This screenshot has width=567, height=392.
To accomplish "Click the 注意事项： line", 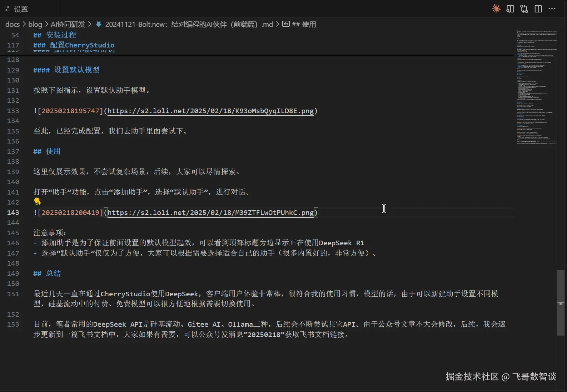I will click(x=50, y=233).
